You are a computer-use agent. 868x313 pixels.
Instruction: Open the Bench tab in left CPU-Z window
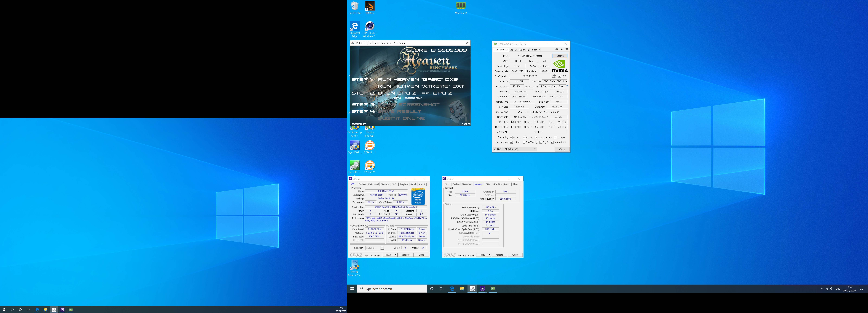pyautogui.click(x=413, y=184)
